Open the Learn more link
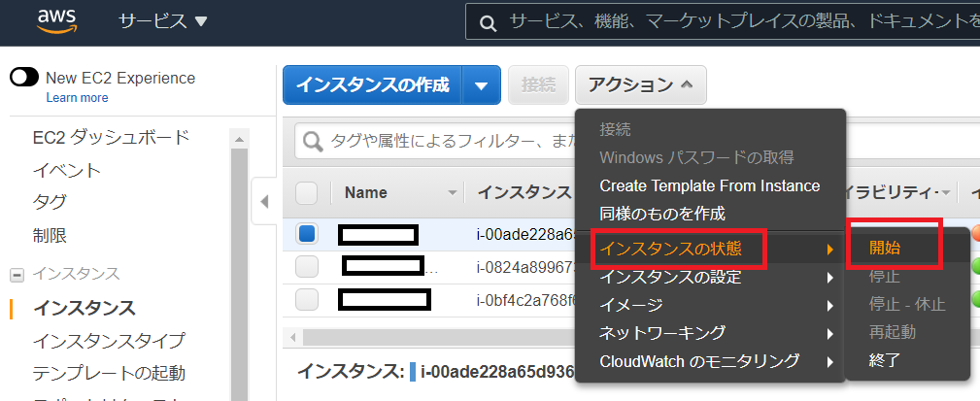 pyautogui.click(x=77, y=97)
